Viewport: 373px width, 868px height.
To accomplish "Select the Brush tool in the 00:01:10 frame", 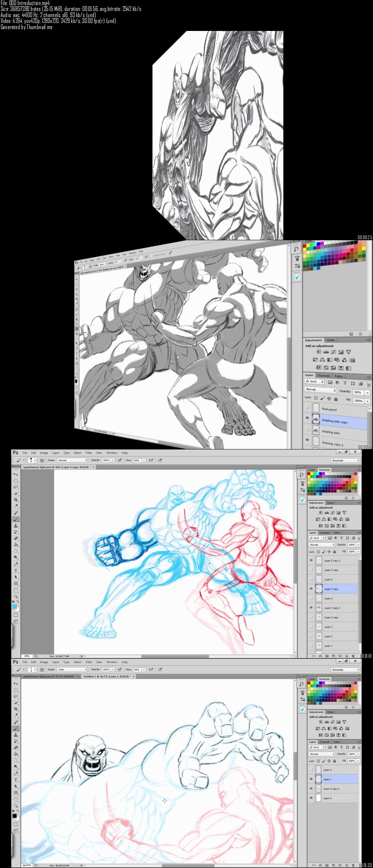I will point(16,519).
